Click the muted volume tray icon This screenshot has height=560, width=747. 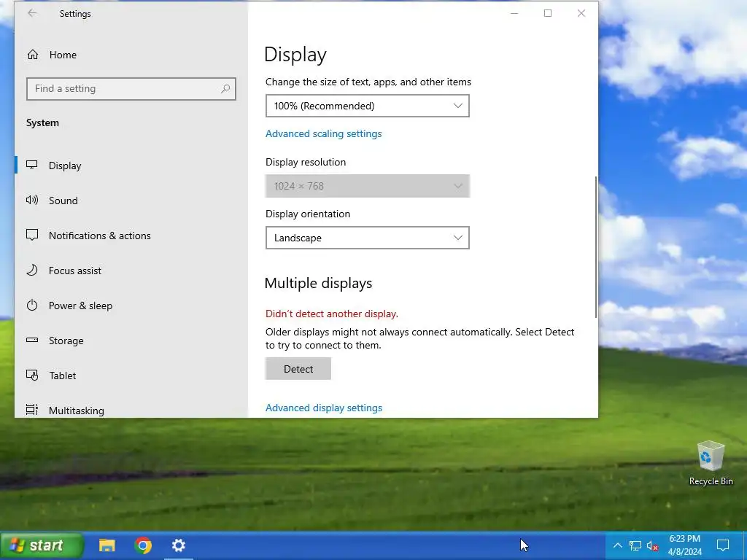(x=653, y=545)
